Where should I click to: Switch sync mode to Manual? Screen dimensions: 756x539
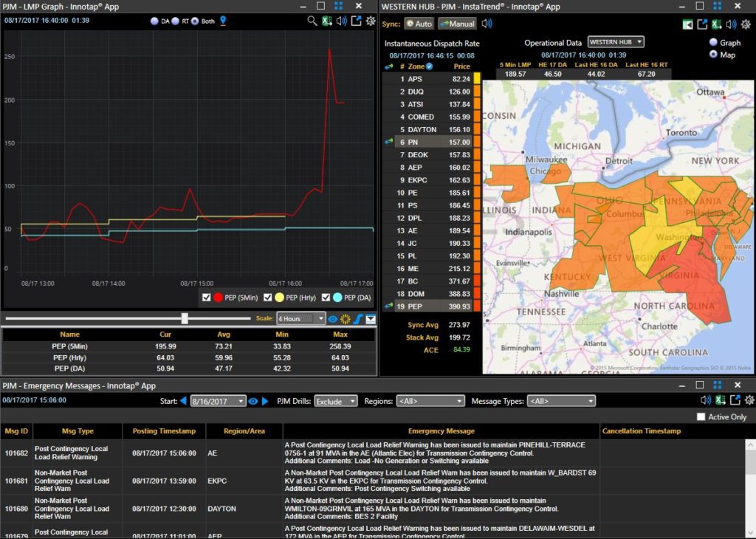pos(457,24)
